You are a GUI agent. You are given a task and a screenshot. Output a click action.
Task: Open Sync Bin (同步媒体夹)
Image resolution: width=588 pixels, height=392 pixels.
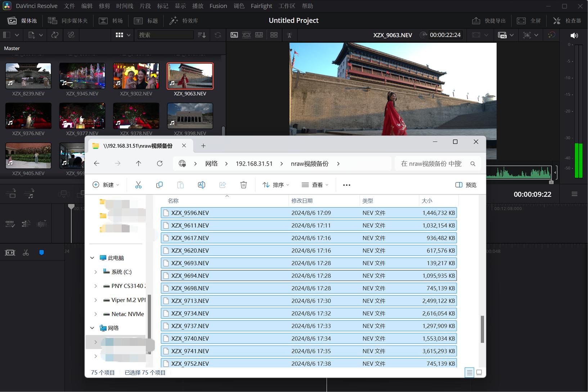pos(68,21)
